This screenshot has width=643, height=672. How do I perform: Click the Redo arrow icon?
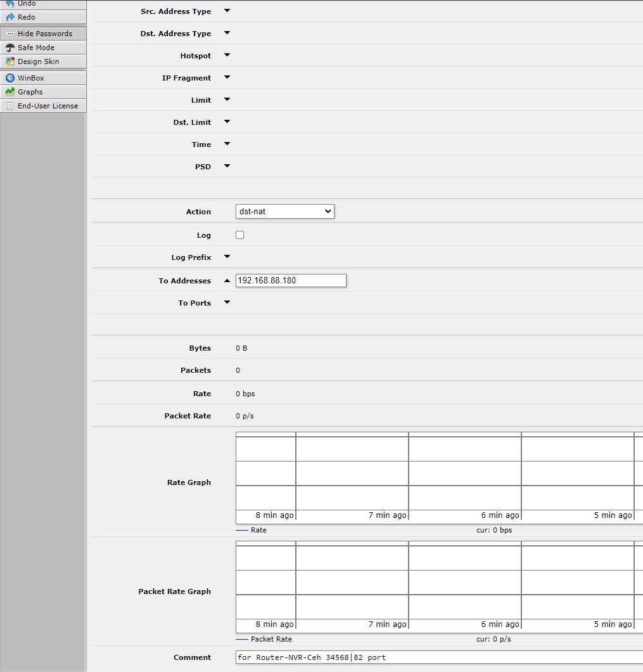pyautogui.click(x=10, y=17)
